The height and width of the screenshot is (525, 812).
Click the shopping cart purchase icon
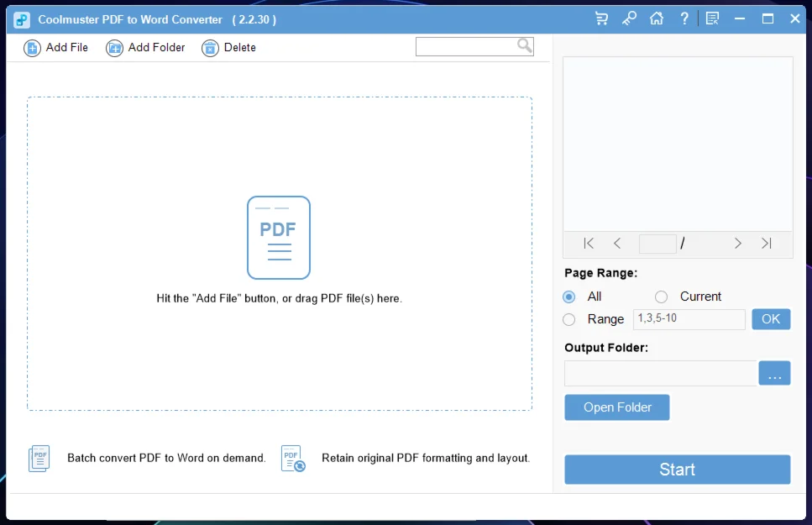click(601, 18)
